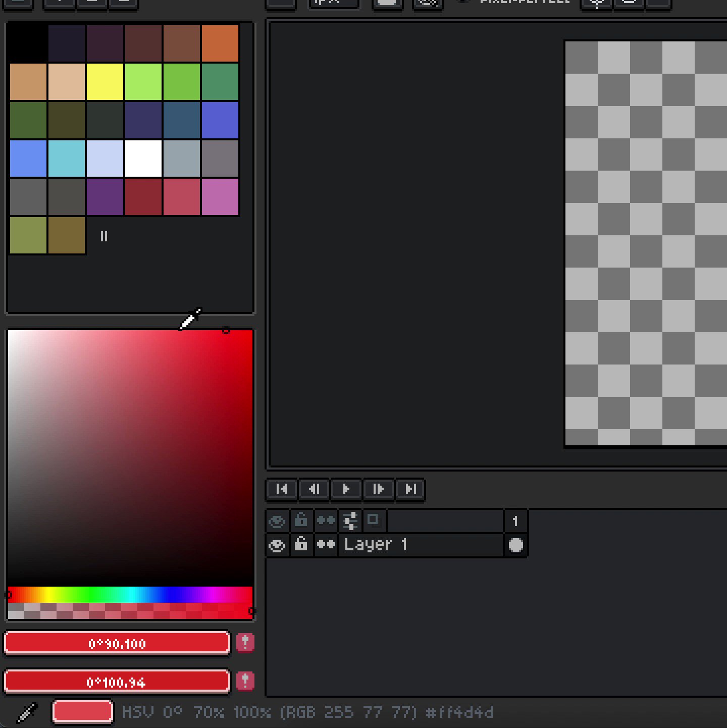Lock Layer 1 with the padlock icon
This screenshot has width=727, height=728.
click(301, 545)
